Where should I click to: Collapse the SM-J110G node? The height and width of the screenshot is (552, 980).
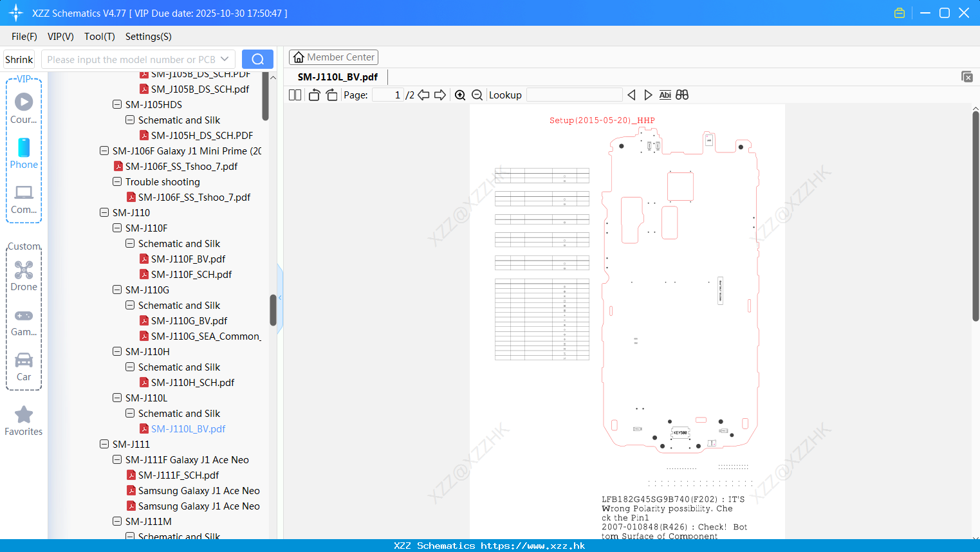[x=117, y=290]
